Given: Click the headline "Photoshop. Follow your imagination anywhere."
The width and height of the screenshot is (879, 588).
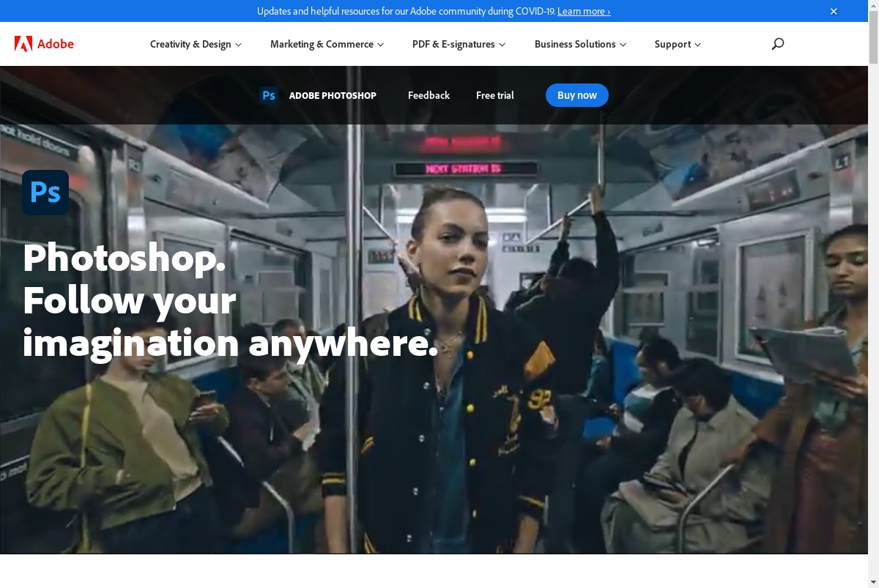Looking at the screenshot, I should point(230,299).
